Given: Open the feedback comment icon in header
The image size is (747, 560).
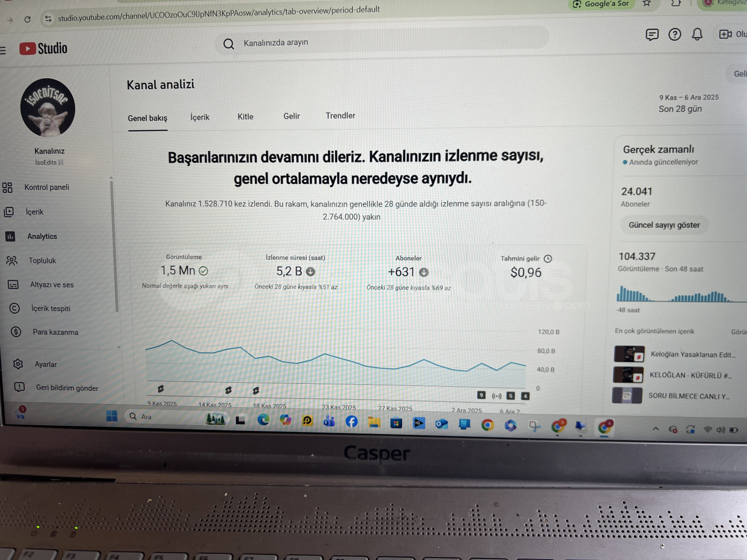Looking at the screenshot, I should (x=652, y=35).
